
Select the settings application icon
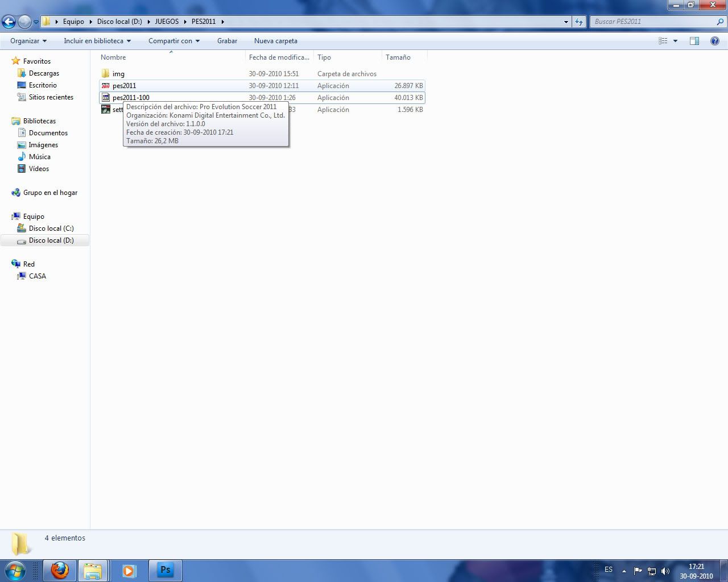pyautogui.click(x=106, y=110)
